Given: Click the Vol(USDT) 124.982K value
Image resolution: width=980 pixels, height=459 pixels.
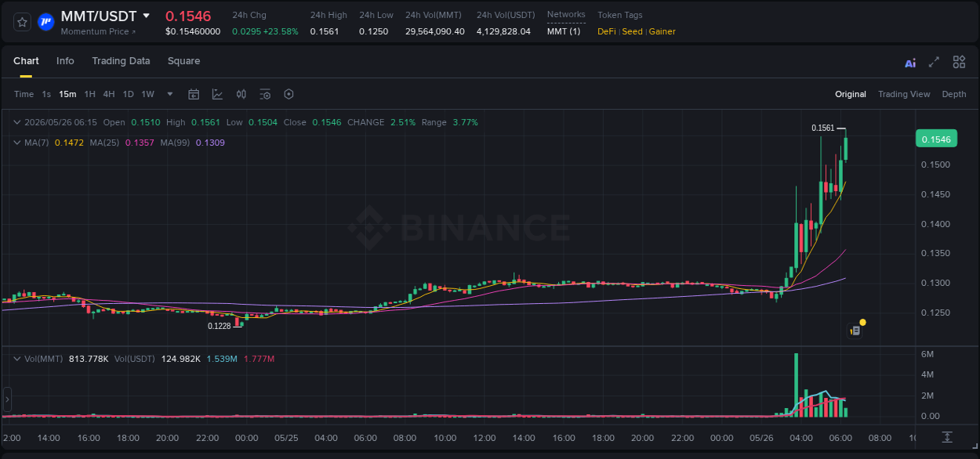Looking at the screenshot, I should click(x=181, y=359).
